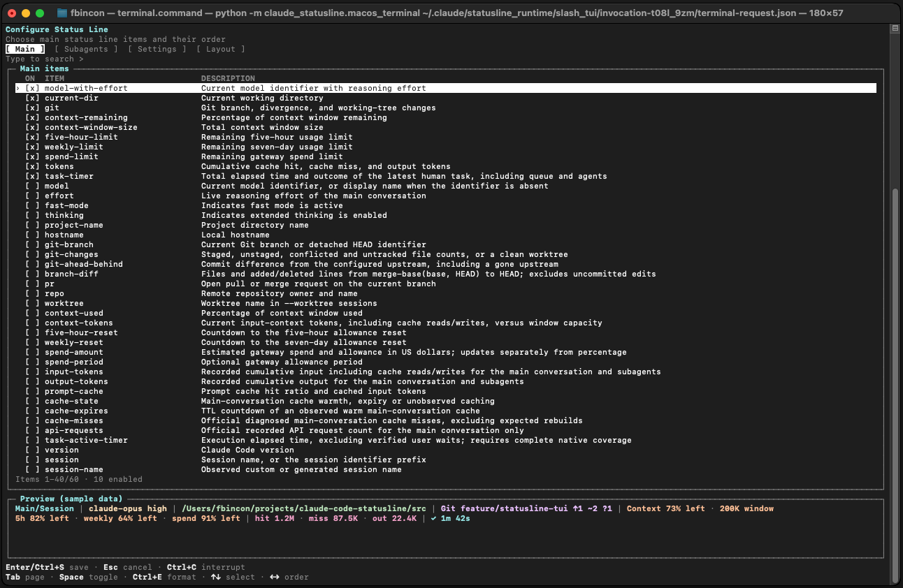Uncheck the task-timer checkbox
This screenshot has width=903, height=588.
pos(33,177)
